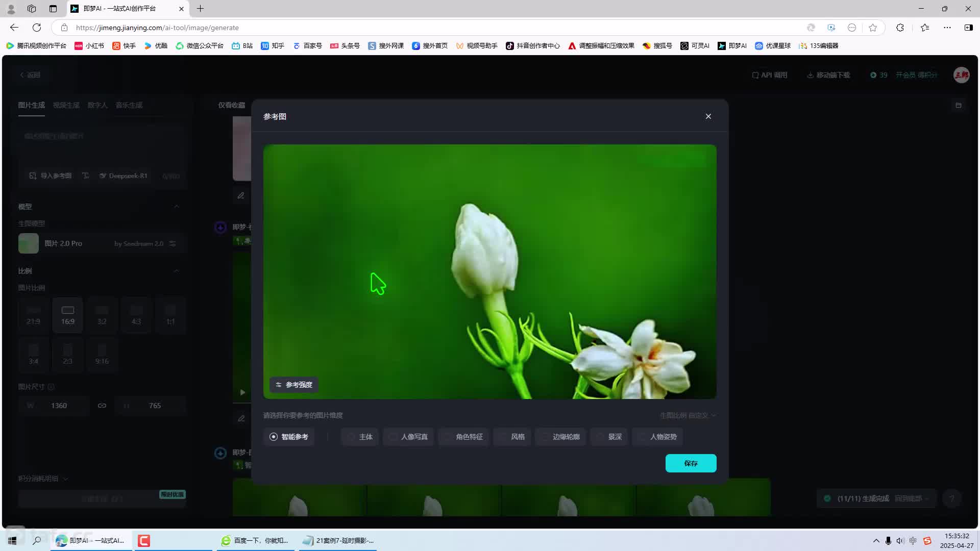This screenshot has height=551, width=980.
Task: Switch to the 音乐生成 tab
Action: click(129, 105)
